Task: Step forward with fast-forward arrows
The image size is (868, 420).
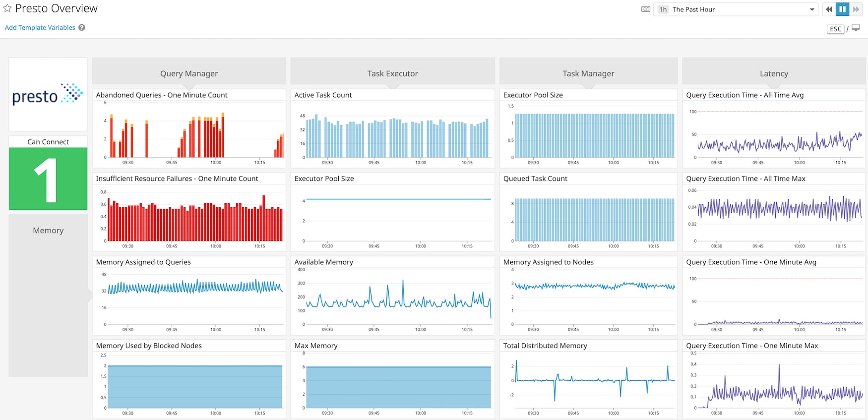Action: pyautogui.click(x=856, y=9)
